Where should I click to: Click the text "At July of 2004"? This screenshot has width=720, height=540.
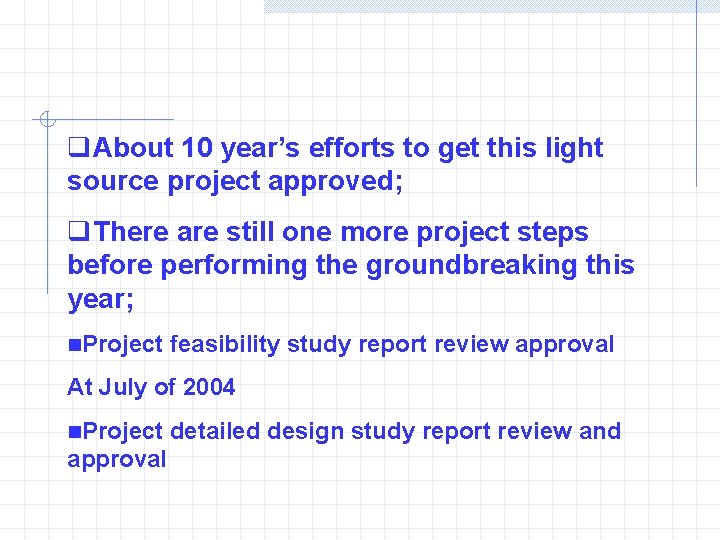(151, 387)
